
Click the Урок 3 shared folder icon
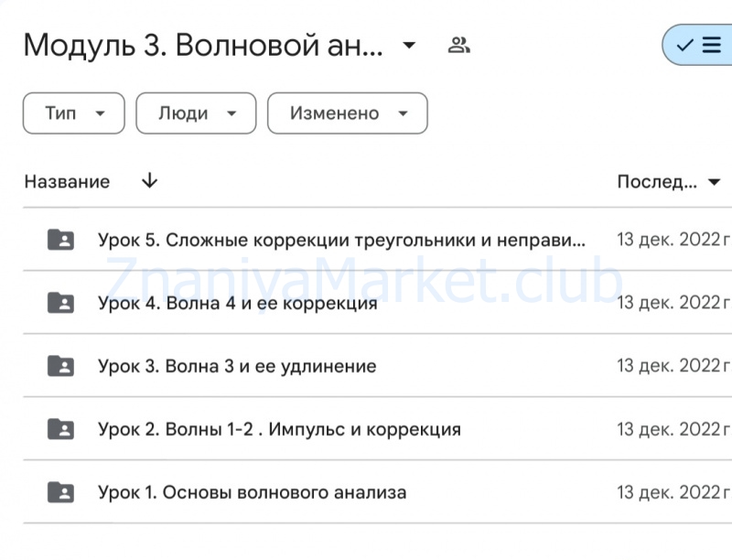click(x=59, y=365)
